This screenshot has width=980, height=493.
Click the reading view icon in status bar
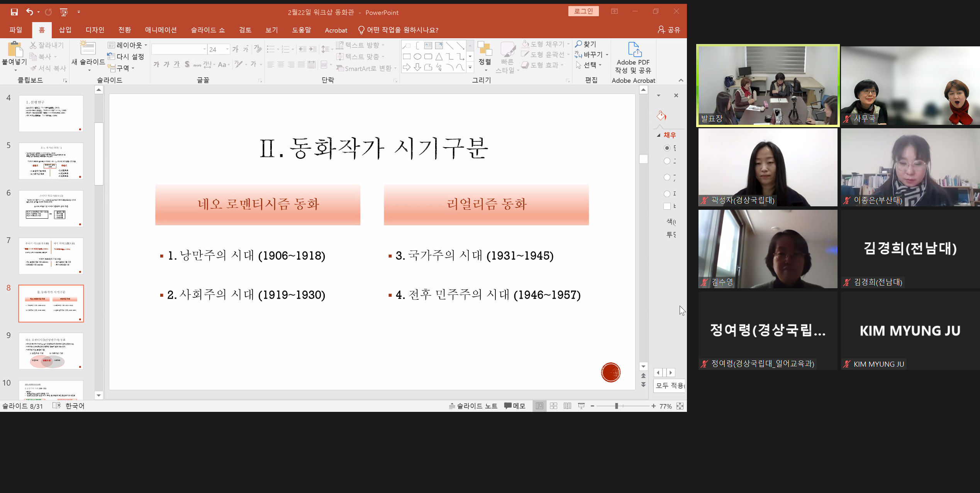coord(567,406)
